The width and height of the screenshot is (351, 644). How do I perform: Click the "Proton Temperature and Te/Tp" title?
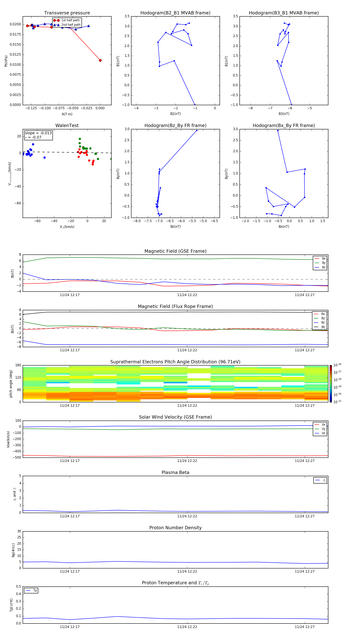pos(175,583)
